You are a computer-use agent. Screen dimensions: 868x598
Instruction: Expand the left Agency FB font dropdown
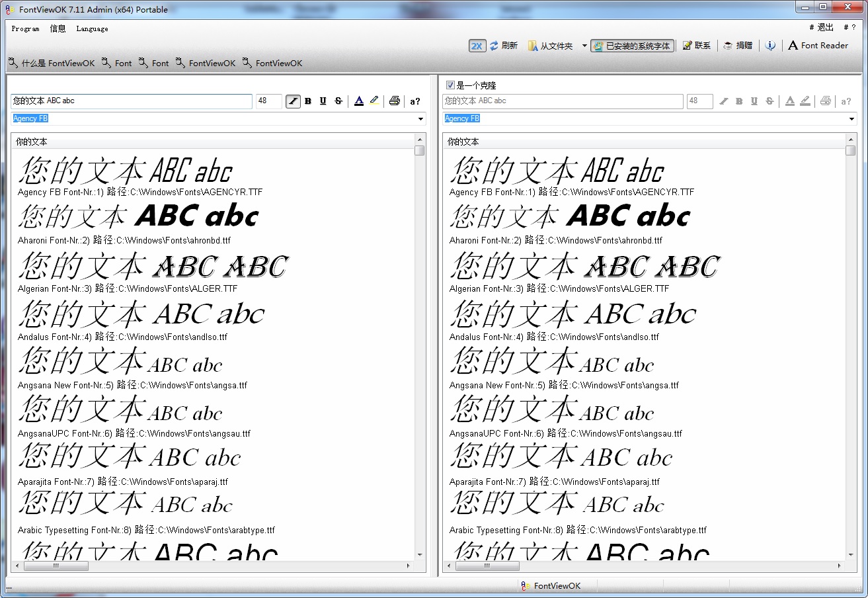point(421,119)
